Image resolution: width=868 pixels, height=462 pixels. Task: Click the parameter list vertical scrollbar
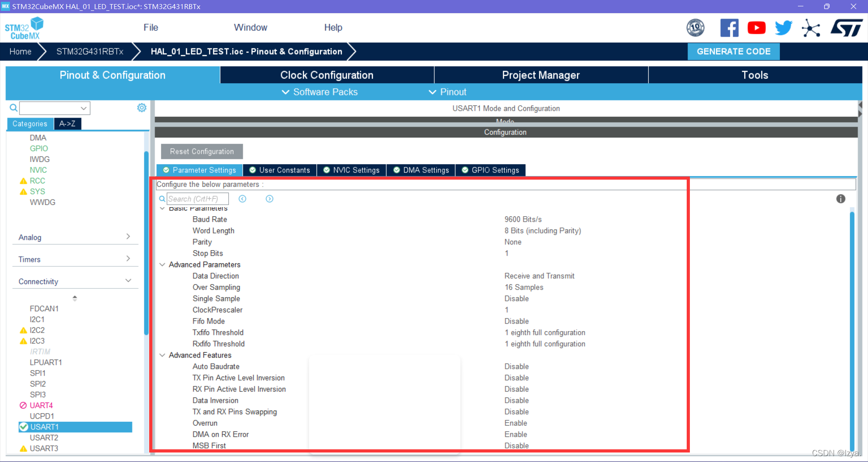pyautogui.click(x=852, y=330)
